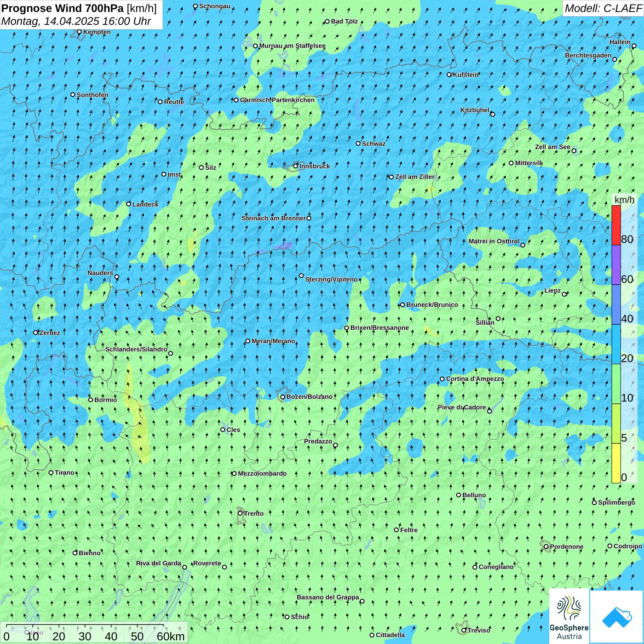Image resolution: width=644 pixels, height=644 pixels.
Task: Select the 'Cortina d'Ampezzo' label
Action: tap(475, 379)
